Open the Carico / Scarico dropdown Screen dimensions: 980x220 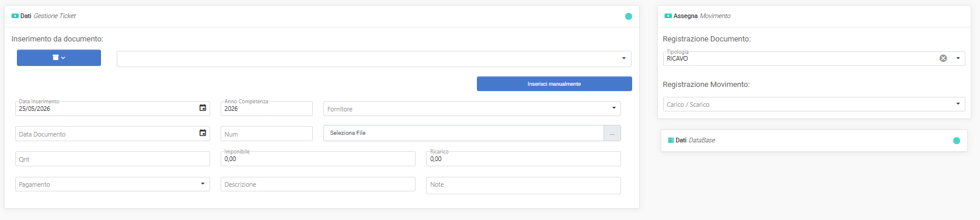point(814,104)
